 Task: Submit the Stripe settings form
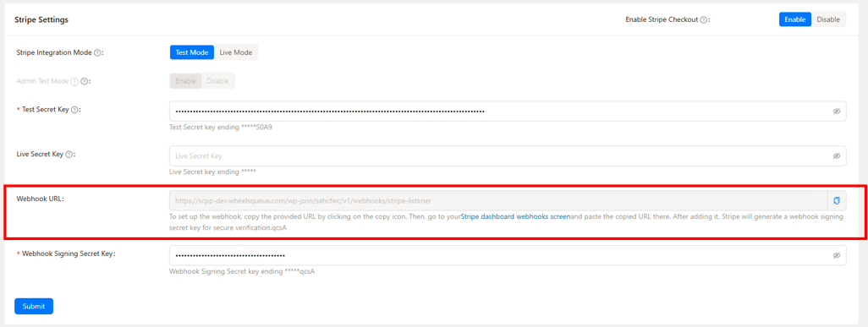pos(34,306)
